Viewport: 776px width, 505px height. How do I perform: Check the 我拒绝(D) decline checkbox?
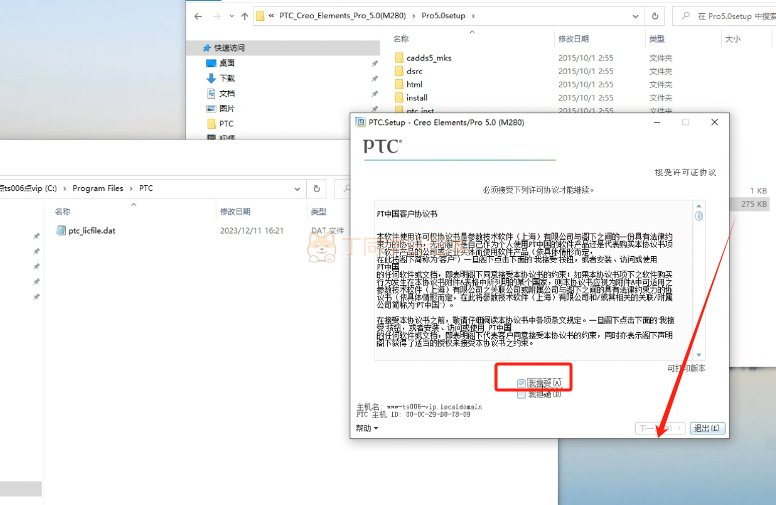[521, 395]
